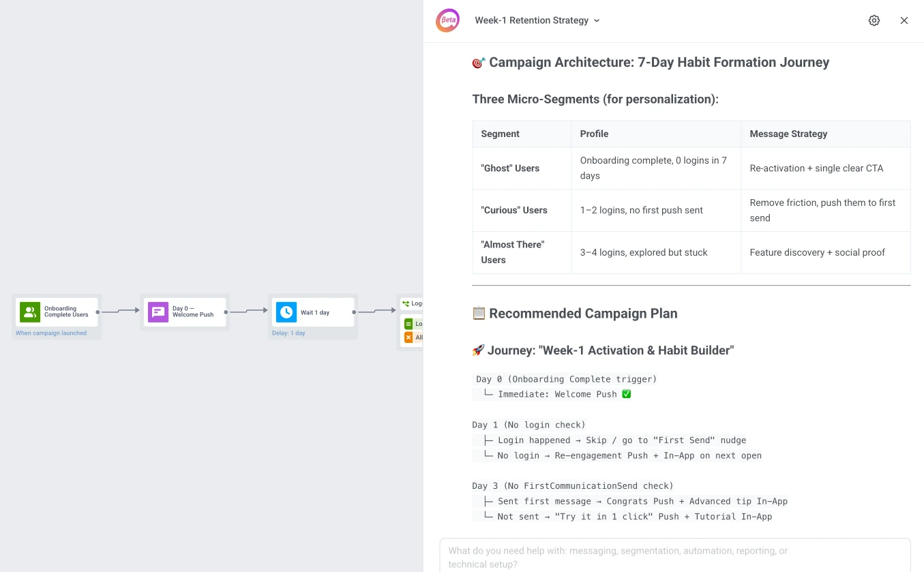
Task: Open the settings gear in the assistant panel
Action: [x=874, y=20]
